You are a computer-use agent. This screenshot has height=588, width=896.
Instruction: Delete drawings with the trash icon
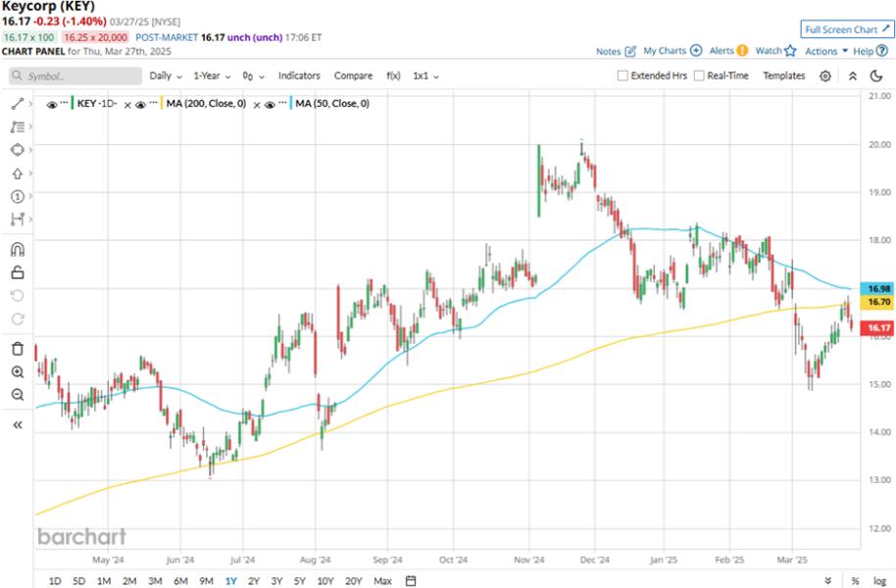click(17, 348)
